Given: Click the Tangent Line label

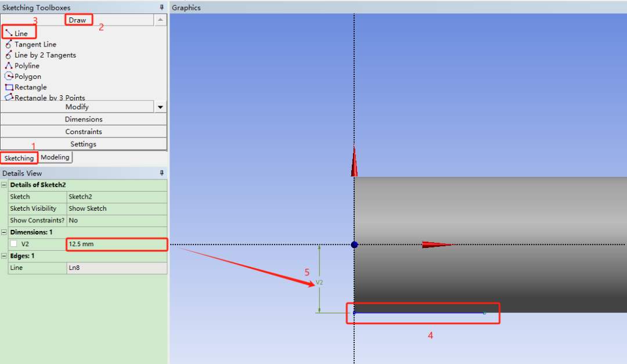Looking at the screenshot, I should [x=35, y=44].
